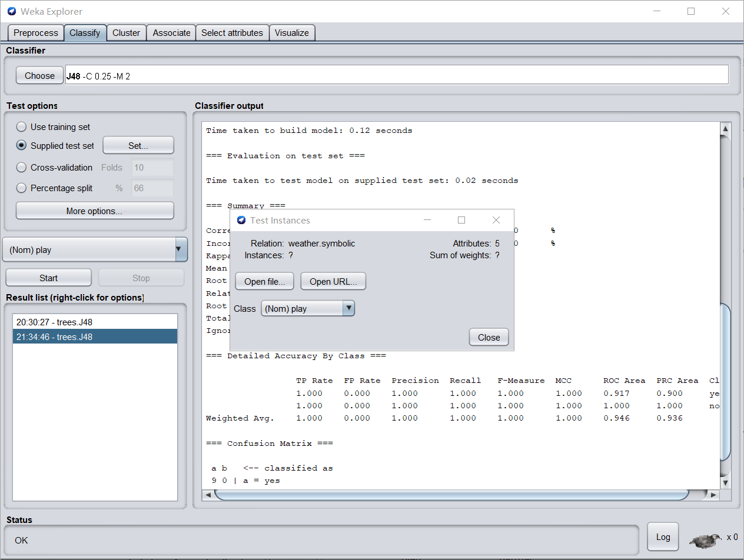Expand the (Nom) play class dropdown in main panel
Image resolution: width=744 pixels, height=560 pixels.
[x=95, y=249]
